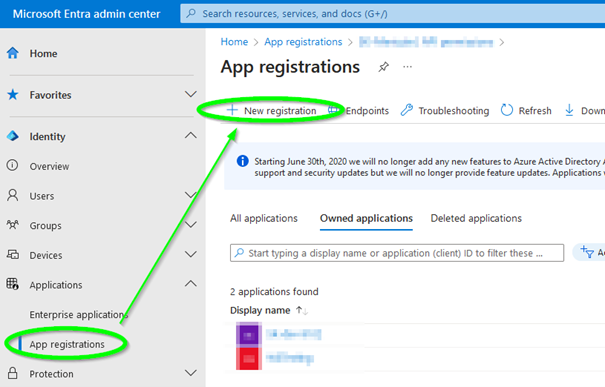Collapse the Applications submenu chevron
The image size is (605, 387).
tap(191, 284)
